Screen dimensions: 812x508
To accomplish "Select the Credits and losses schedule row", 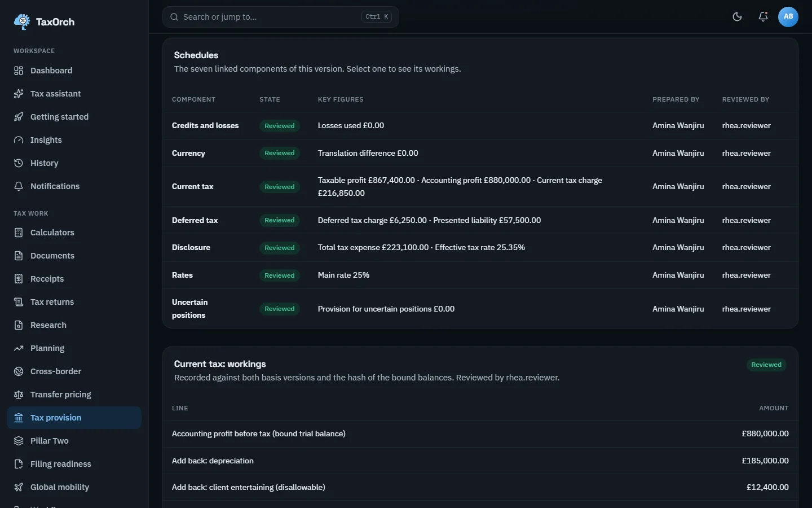I will coord(480,125).
